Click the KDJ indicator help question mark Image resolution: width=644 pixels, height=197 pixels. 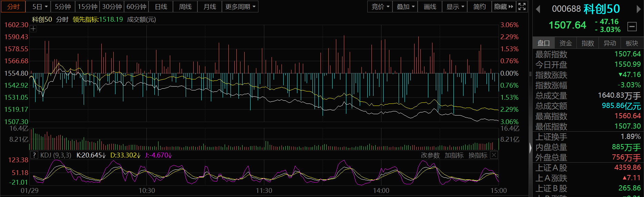(34, 155)
